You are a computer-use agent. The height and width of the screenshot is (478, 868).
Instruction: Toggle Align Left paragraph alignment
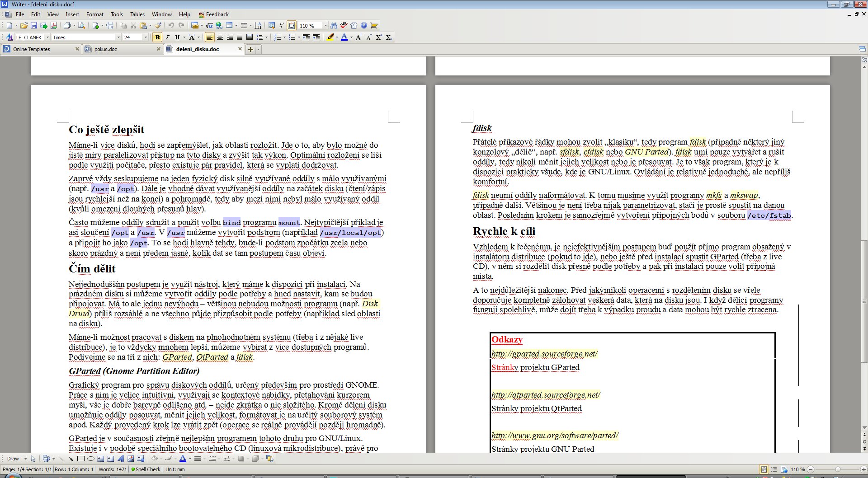point(210,37)
